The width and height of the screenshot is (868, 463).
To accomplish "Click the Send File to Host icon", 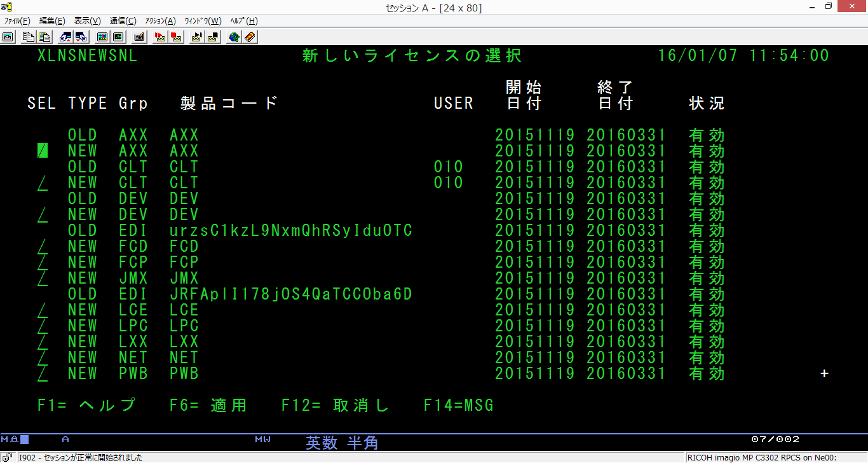I will 65,37.
